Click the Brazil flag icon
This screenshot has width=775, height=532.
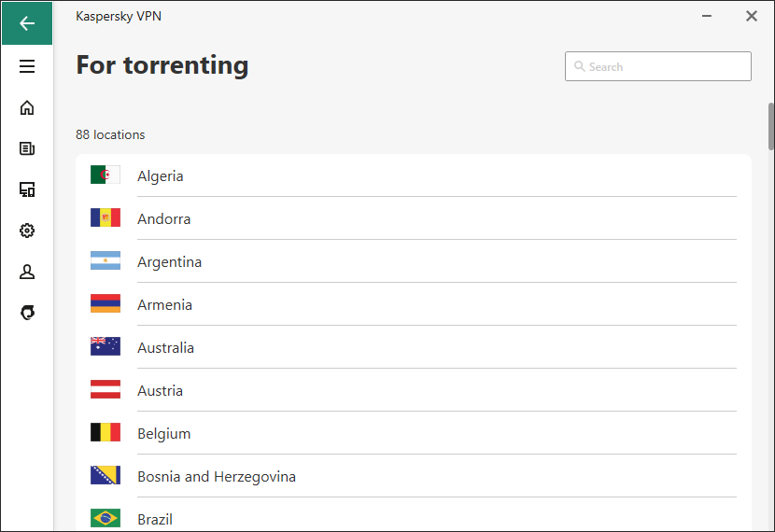coord(106,518)
